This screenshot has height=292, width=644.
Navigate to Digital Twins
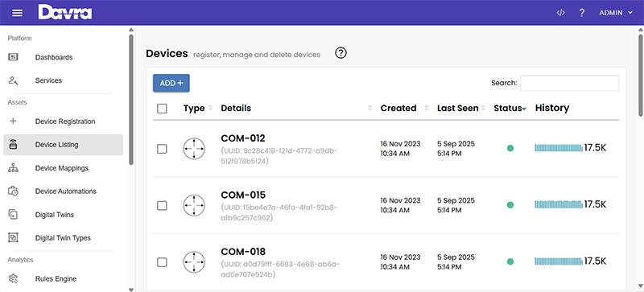coord(55,215)
